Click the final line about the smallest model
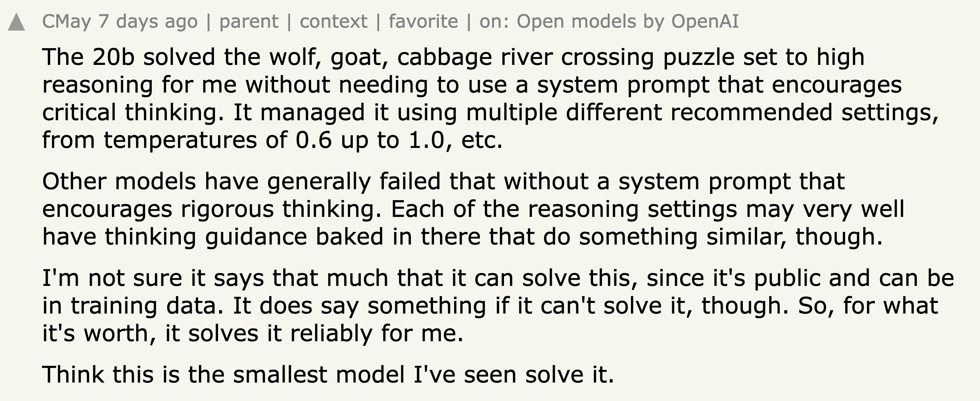980x401 pixels. point(328,375)
